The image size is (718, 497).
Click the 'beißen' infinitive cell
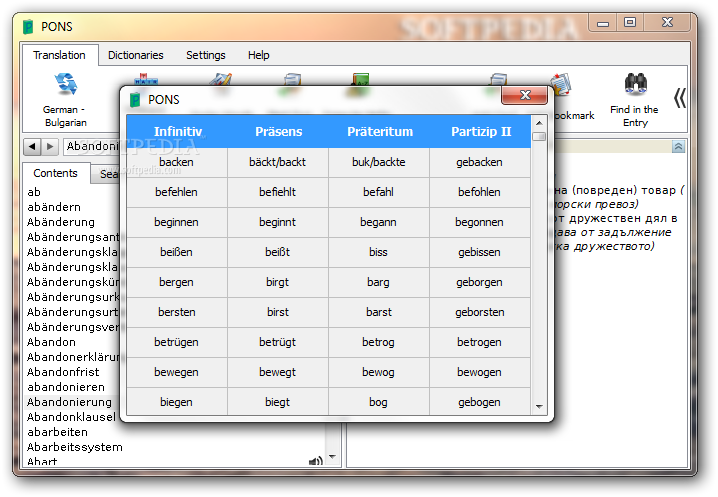pos(177,252)
